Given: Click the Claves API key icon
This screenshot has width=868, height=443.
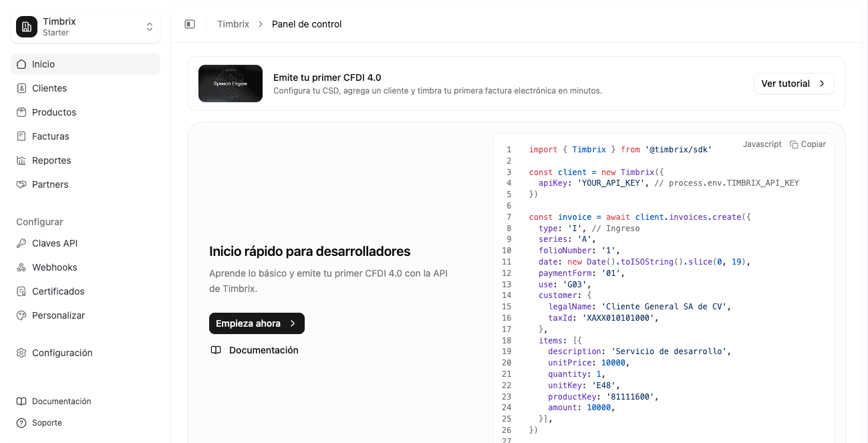Looking at the screenshot, I should coord(21,243).
